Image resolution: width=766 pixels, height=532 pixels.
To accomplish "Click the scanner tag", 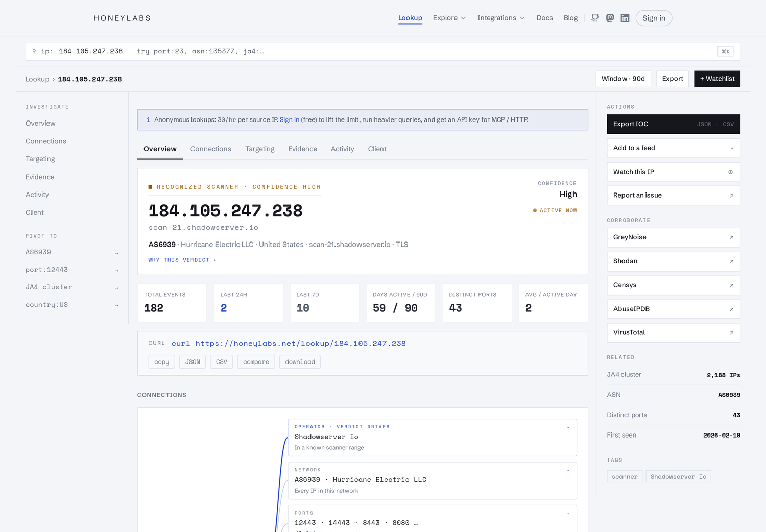I will [625, 477].
